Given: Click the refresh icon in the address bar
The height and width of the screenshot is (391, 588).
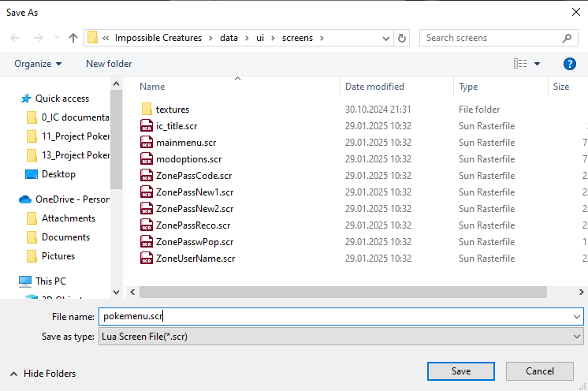Looking at the screenshot, I should pos(402,38).
